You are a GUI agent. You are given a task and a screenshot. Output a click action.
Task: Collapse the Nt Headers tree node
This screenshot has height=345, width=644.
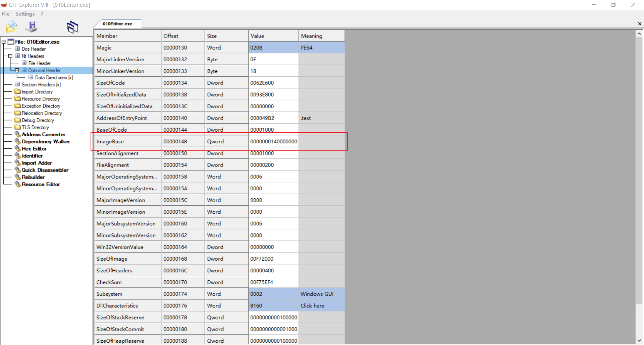(x=10, y=56)
